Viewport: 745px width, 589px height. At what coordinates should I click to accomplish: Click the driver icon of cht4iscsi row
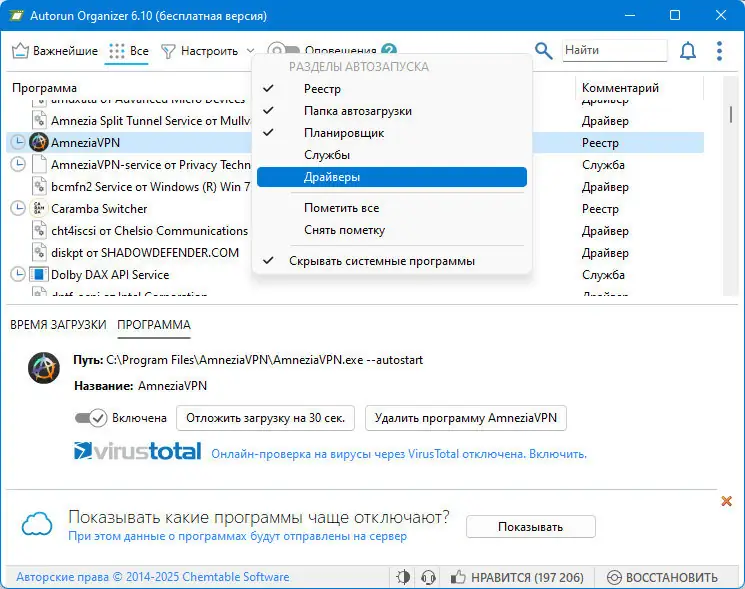(x=39, y=230)
